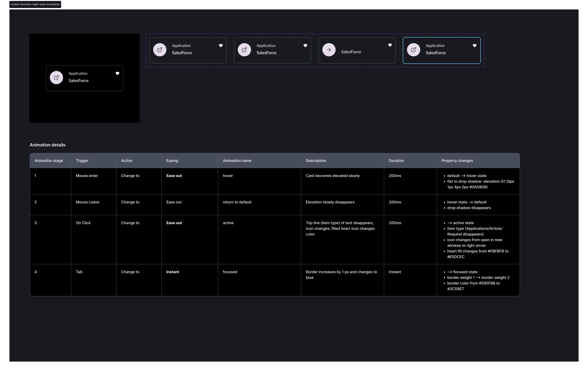
Task: Click the heart icon on the focused card
Action: [x=474, y=46]
